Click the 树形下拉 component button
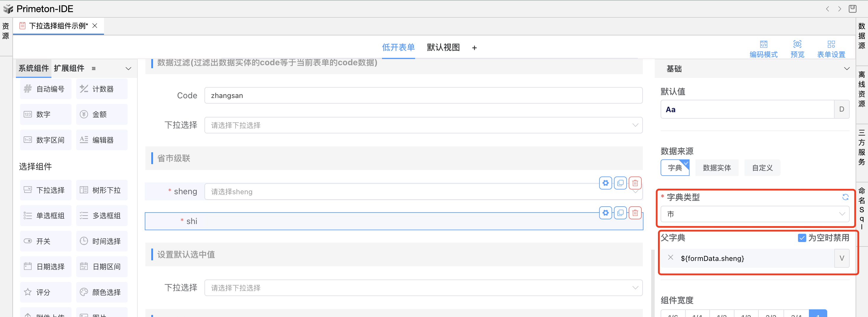The height and width of the screenshot is (317, 868). coord(102,190)
